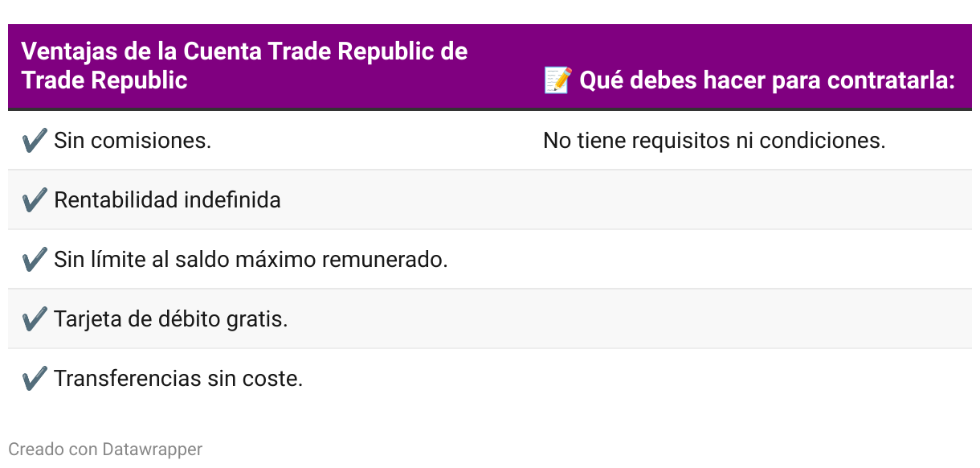980x468 pixels.
Task: Select the Rentabilidad indefinida text
Action: click(x=167, y=200)
